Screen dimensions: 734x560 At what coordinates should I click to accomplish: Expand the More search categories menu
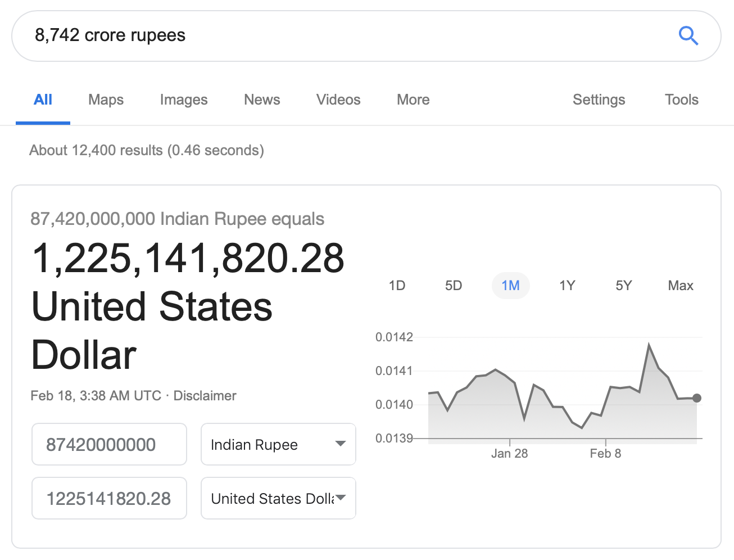click(x=413, y=100)
